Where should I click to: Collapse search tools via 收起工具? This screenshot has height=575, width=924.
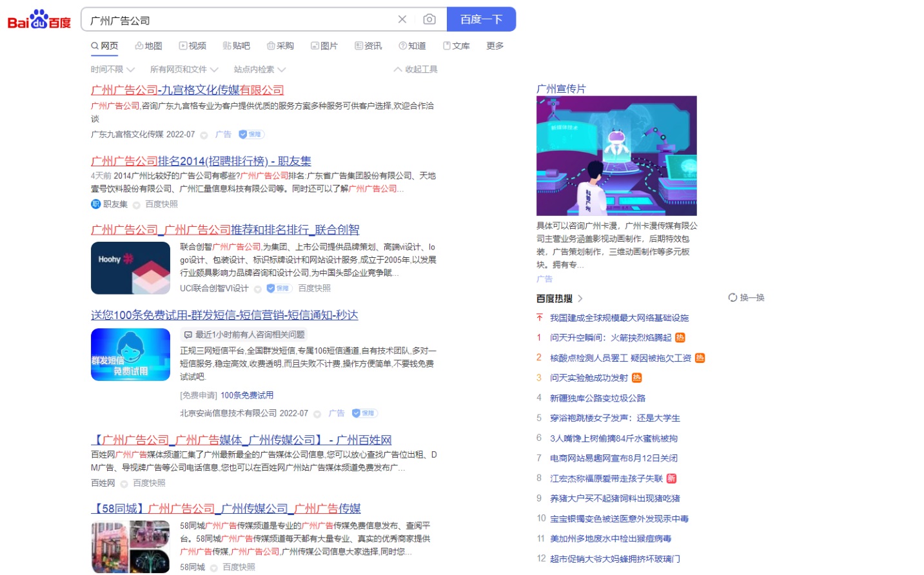(x=416, y=70)
